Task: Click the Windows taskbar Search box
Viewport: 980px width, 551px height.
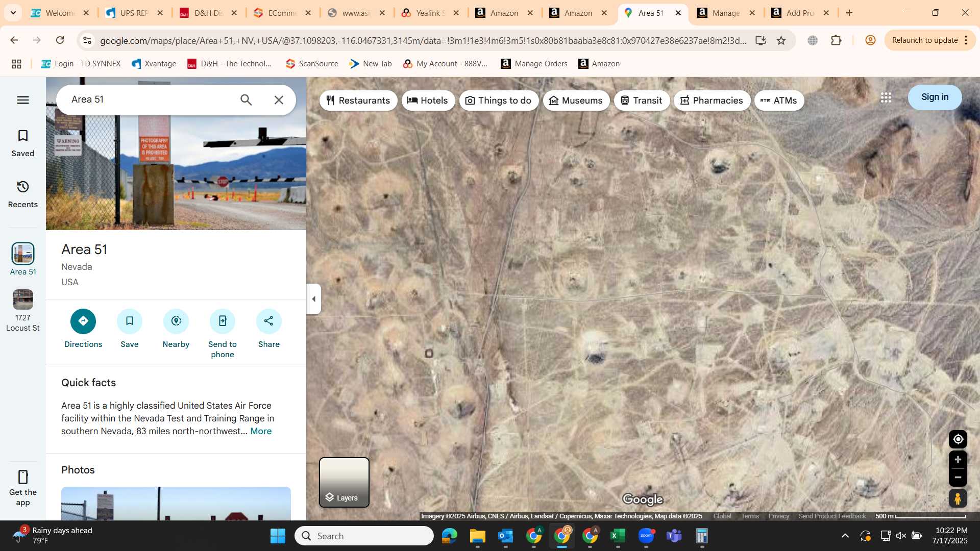Action: click(x=364, y=536)
